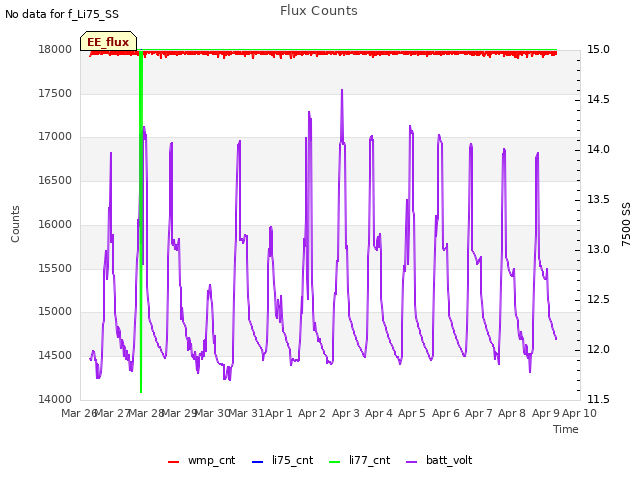This screenshot has height=480, width=640.
Task: Click the 13.5 right-axis tick label
Action: (598, 200)
